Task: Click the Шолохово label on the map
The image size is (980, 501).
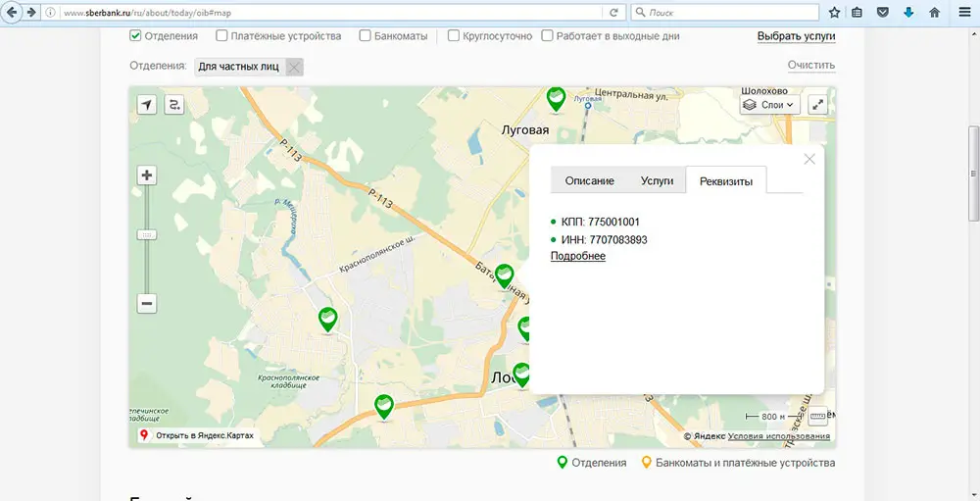Action: tap(763, 91)
